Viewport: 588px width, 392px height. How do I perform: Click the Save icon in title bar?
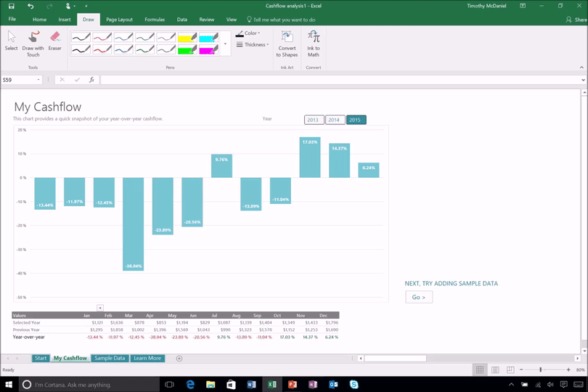point(12,6)
